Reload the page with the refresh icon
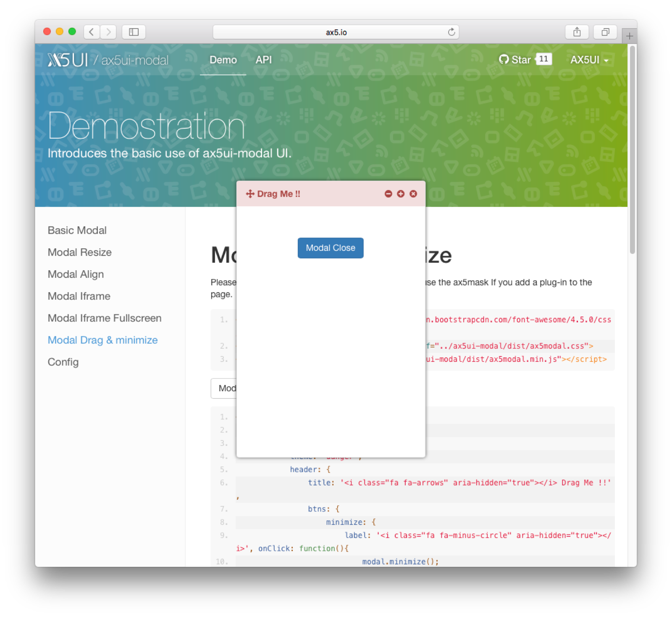 [x=451, y=32]
